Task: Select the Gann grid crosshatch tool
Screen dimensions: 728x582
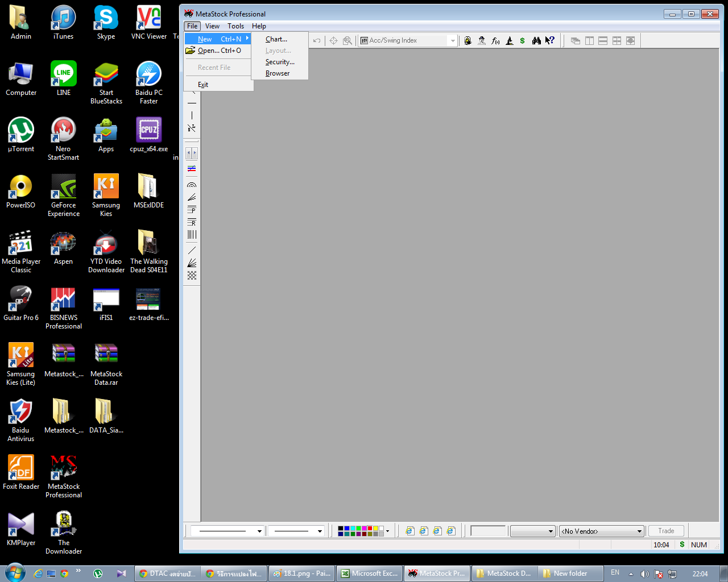Action: [x=192, y=275]
